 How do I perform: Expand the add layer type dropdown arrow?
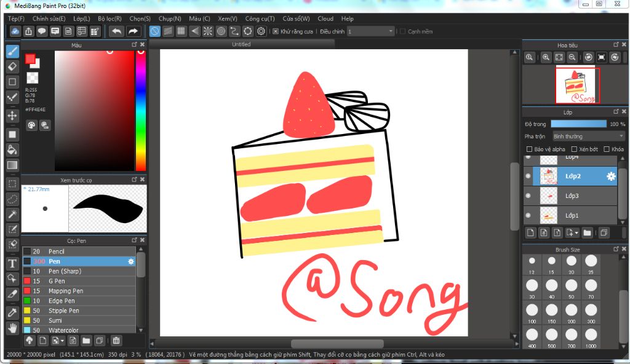(576, 233)
